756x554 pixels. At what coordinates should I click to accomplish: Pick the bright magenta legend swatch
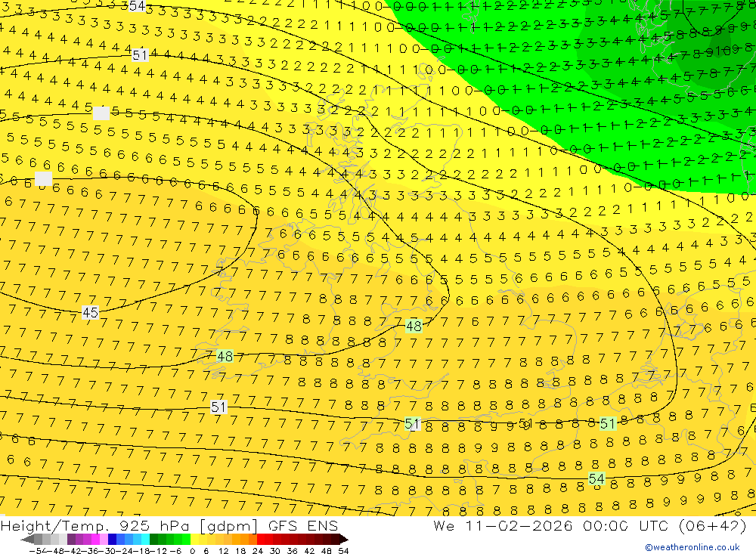[95, 540]
